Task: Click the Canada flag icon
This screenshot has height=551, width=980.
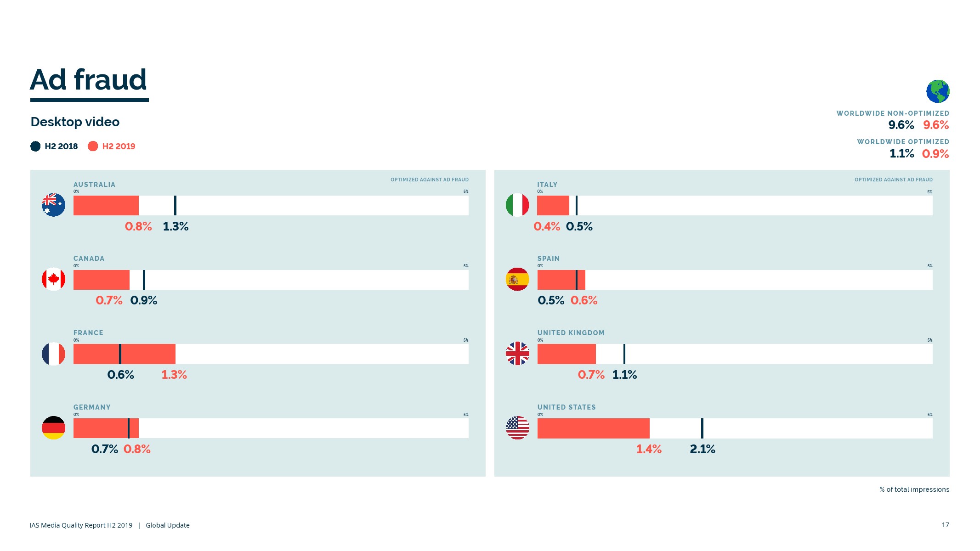Action: [x=53, y=279]
